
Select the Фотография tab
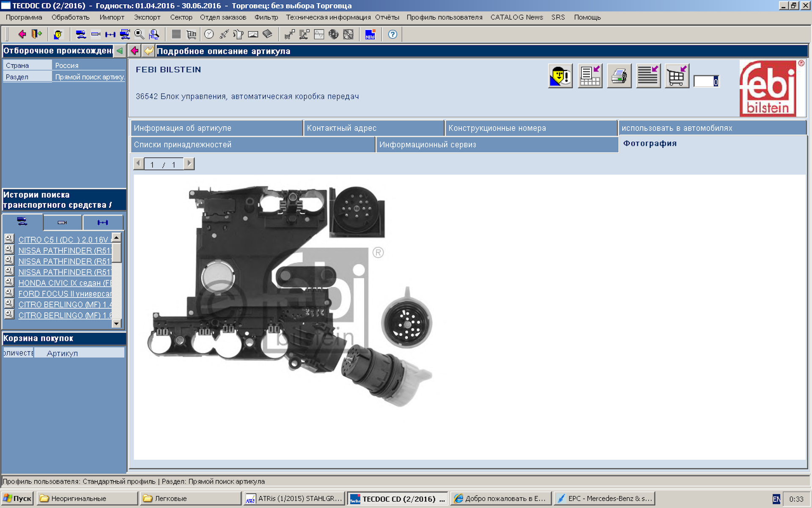click(x=713, y=144)
